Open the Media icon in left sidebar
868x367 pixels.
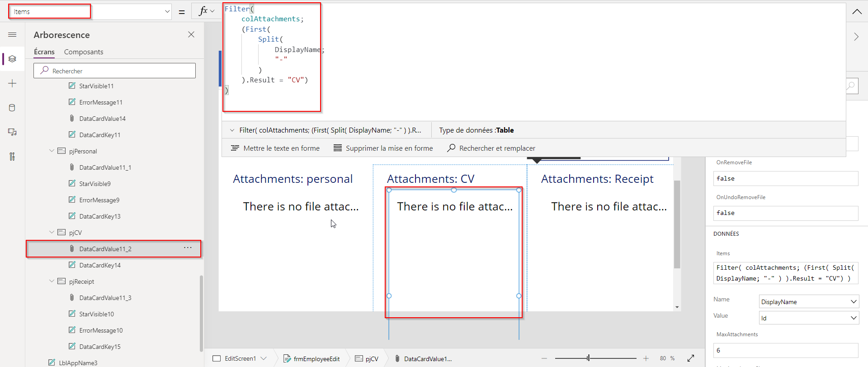click(x=12, y=132)
